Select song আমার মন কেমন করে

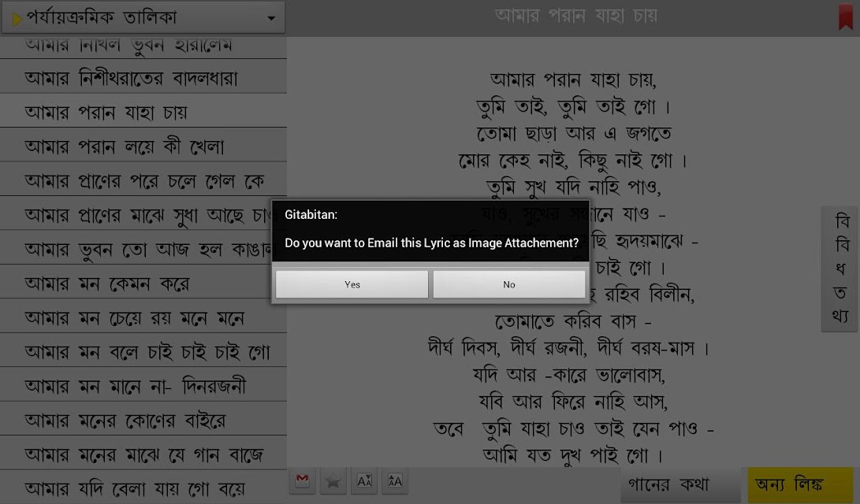[143, 283]
